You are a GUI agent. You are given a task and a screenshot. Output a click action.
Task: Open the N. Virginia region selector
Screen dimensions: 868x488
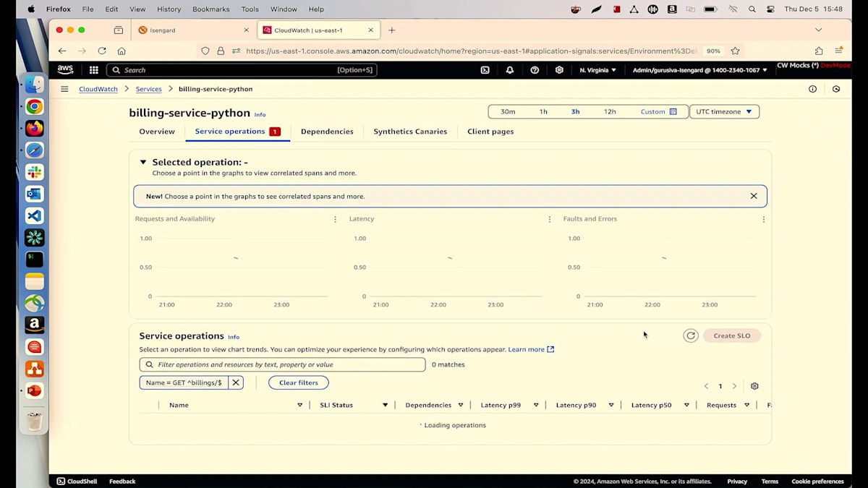[598, 70]
